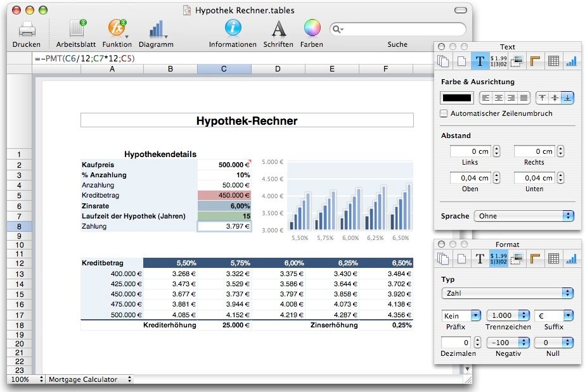The height and width of the screenshot is (392, 585).
Task: Open the Mortgage Calculator sheet selector
Action: coord(90,379)
